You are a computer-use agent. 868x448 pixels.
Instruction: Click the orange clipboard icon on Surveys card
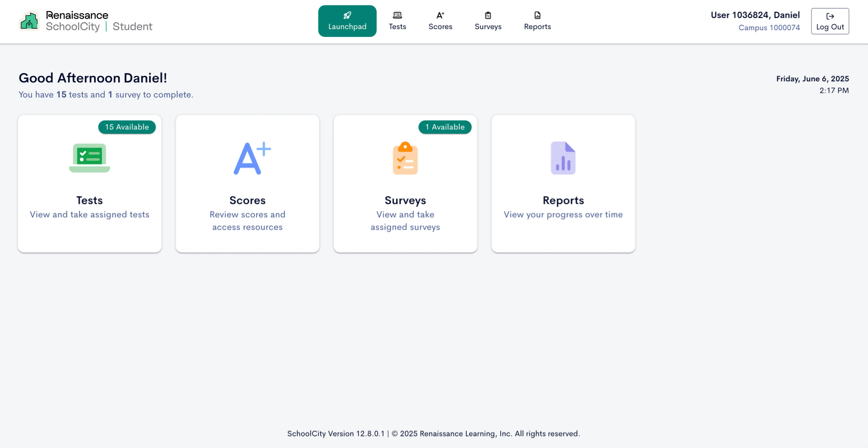click(405, 158)
